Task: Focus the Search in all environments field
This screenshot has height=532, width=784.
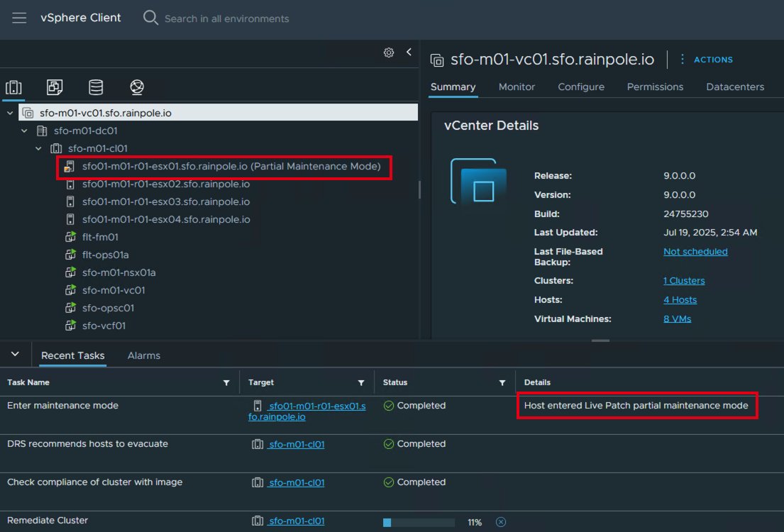Action: (x=226, y=18)
